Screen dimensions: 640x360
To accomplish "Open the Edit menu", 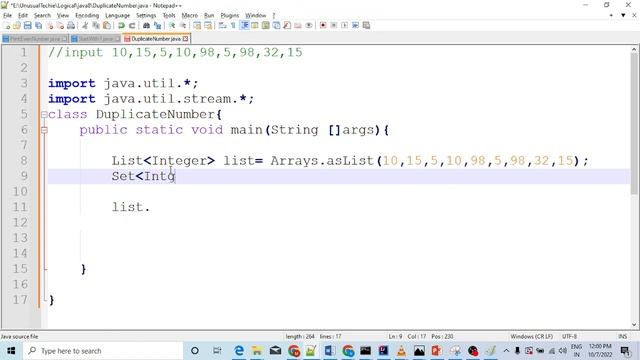I will tap(23, 16).
